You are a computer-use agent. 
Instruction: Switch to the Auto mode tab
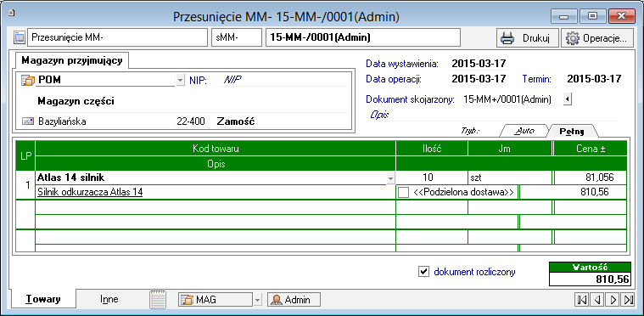click(x=524, y=131)
